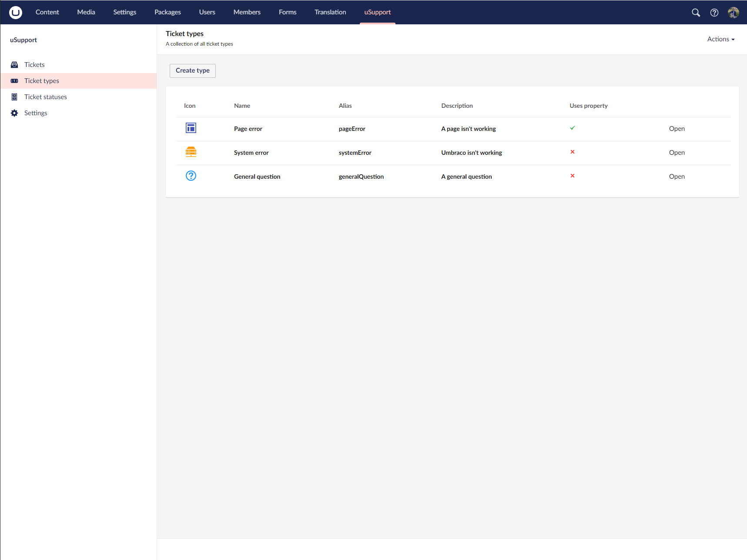Select the Page error name

248,129
